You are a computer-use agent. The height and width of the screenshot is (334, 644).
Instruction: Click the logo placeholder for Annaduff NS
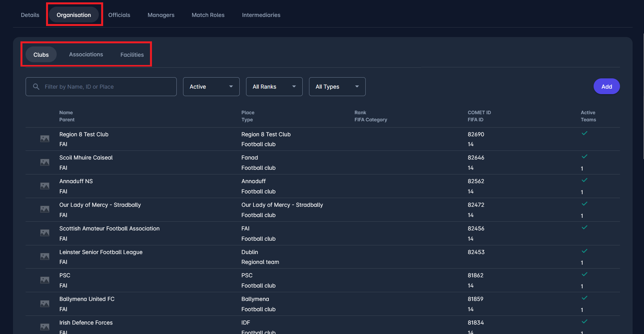[45, 186]
